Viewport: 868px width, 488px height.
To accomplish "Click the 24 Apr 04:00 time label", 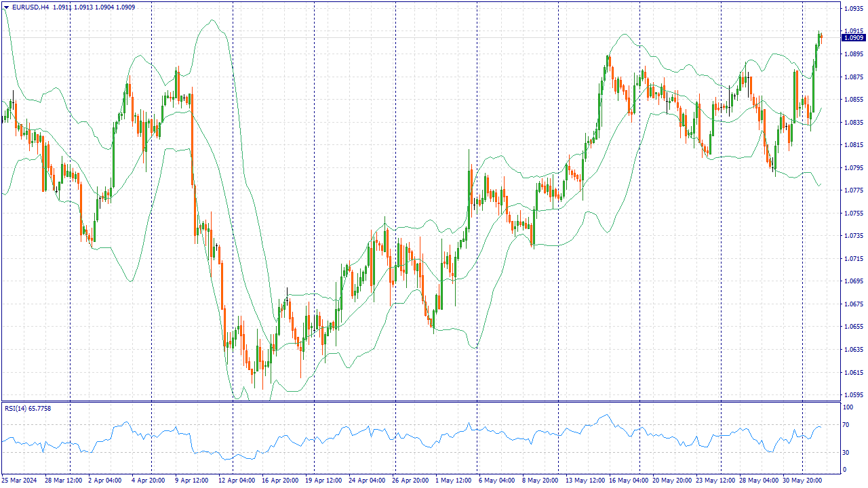I will point(366,481).
